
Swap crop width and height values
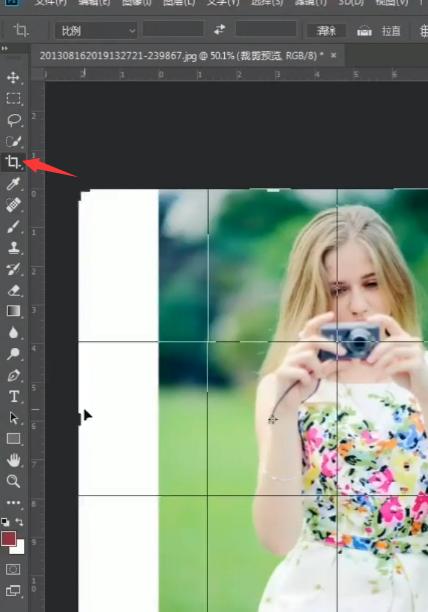tap(220, 30)
